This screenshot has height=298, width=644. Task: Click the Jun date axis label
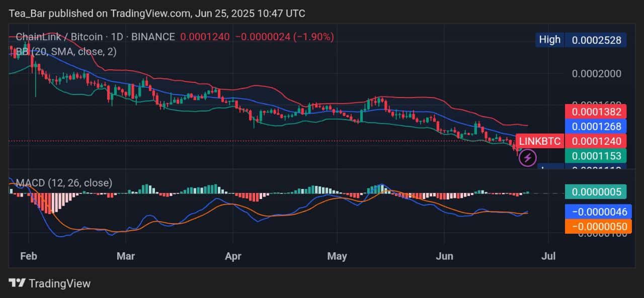pyautogui.click(x=445, y=256)
